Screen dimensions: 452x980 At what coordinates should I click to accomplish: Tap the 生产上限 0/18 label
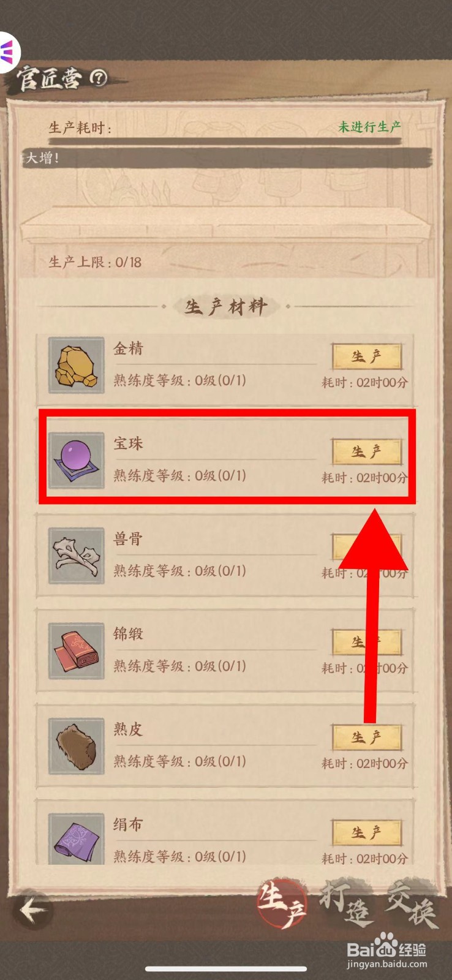tap(95, 262)
